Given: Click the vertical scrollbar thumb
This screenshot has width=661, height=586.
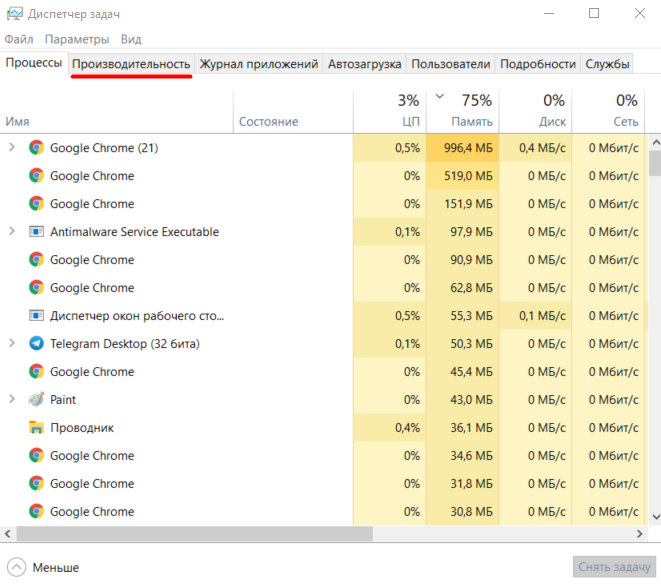Looking at the screenshot, I should [656, 164].
